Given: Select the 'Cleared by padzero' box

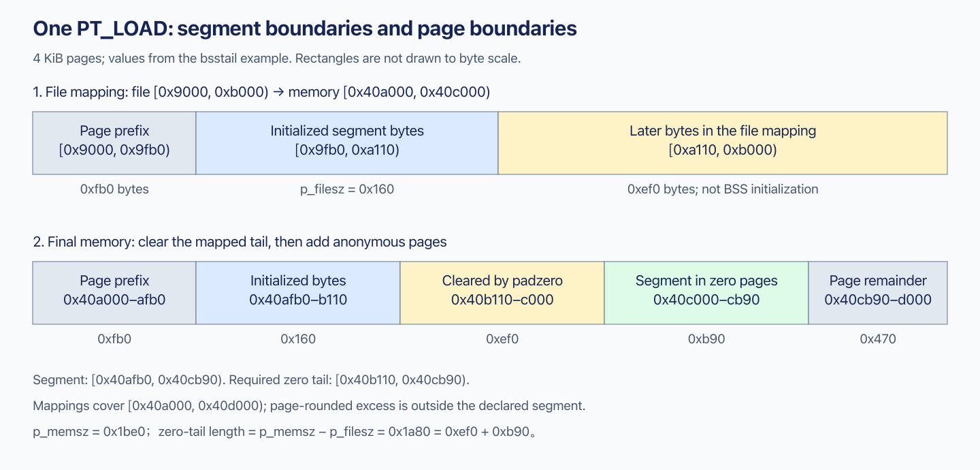Looking at the screenshot, I should (502, 293).
